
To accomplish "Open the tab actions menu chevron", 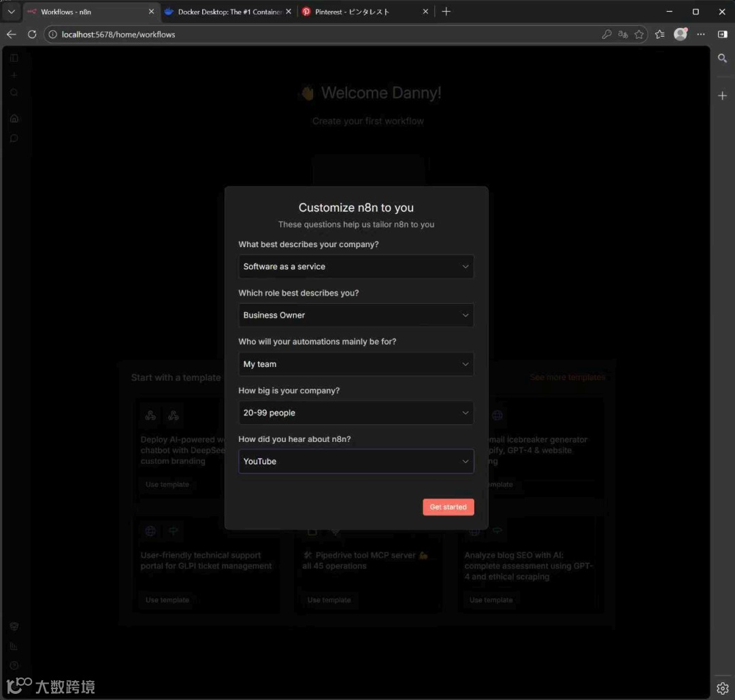I will [12, 12].
